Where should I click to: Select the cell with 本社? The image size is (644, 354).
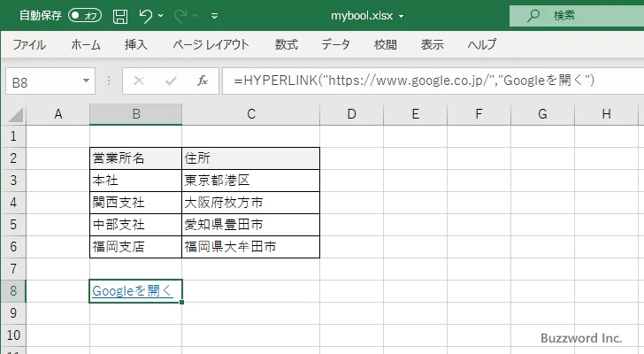135,181
